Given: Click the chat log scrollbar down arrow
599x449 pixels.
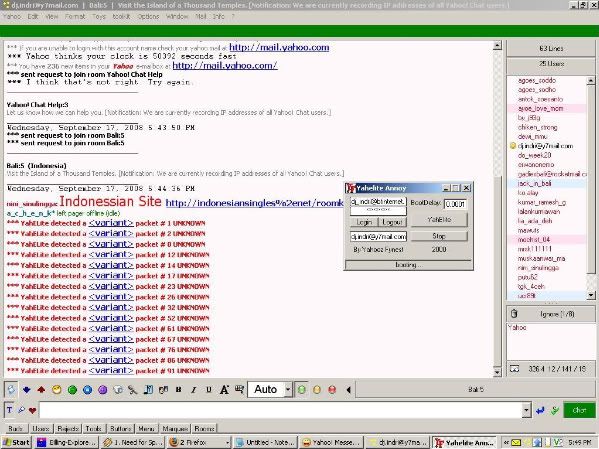Looking at the screenshot, I should point(497,372).
